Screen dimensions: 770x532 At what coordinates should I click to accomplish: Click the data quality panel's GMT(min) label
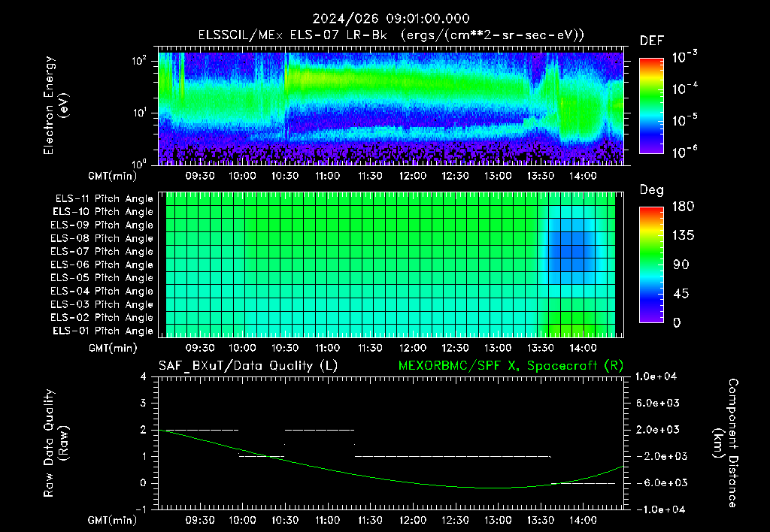[x=113, y=520]
